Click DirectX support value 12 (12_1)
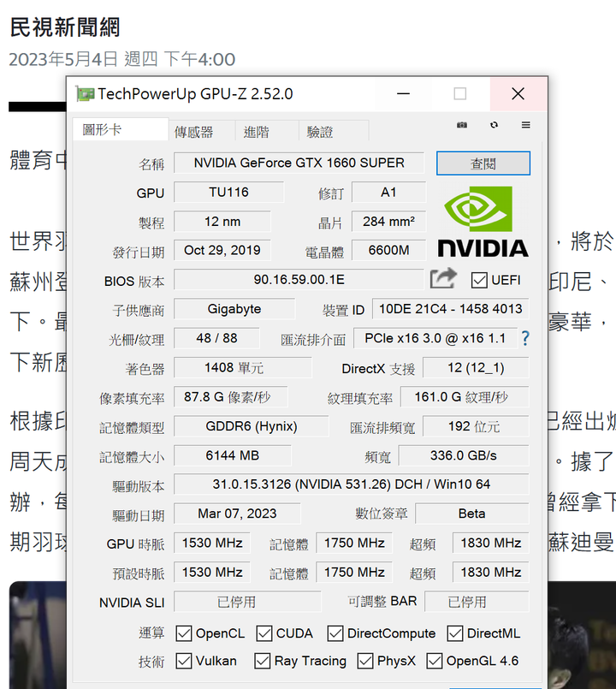616x689 pixels. coord(476,368)
